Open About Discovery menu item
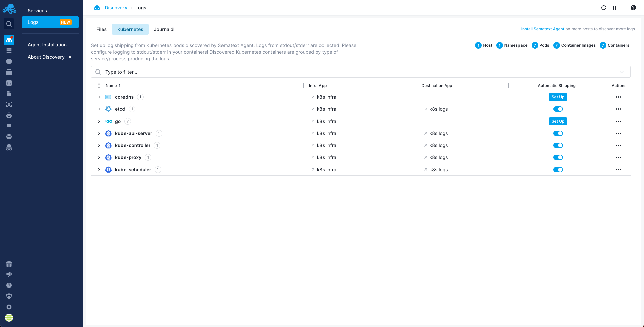 [46, 57]
